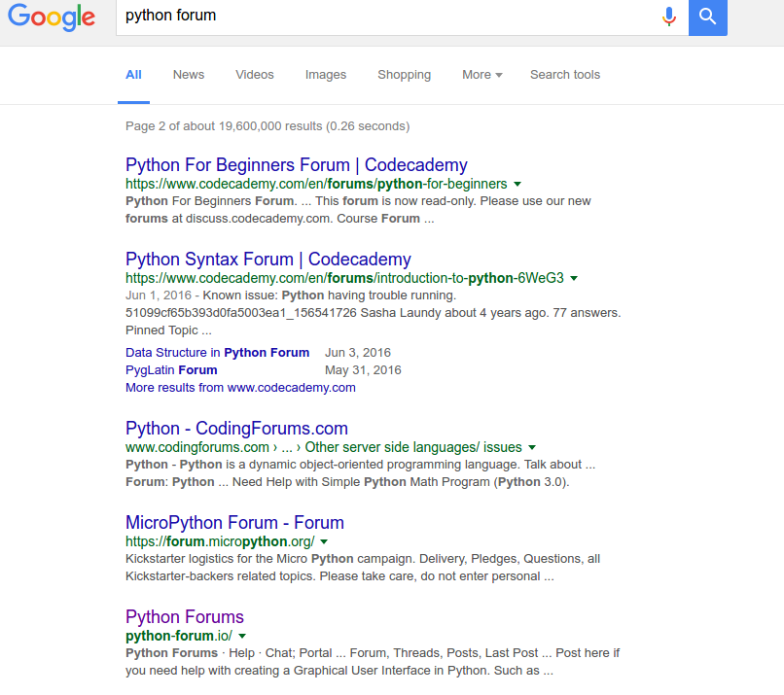Expand arrow beside codingforums.com URL
The height and width of the screenshot is (695, 784).
(533, 448)
